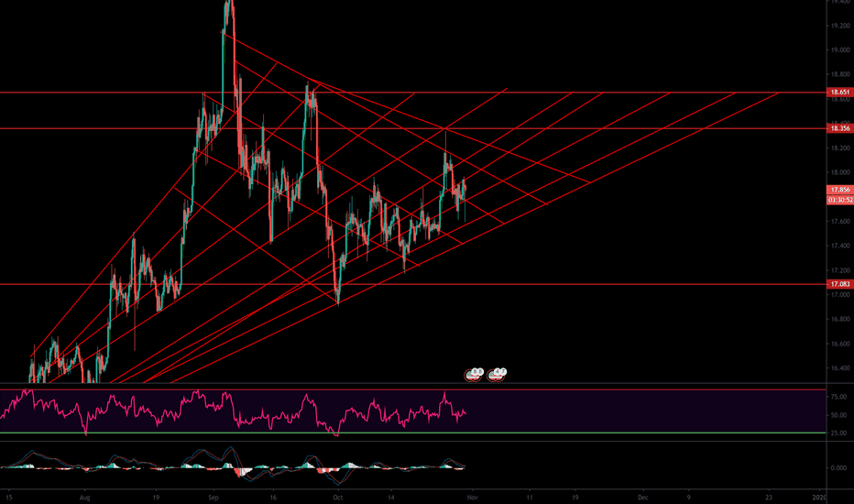Click the 18.200 price axis label
This screenshot has width=854, height=504.
tap(840, 148)
